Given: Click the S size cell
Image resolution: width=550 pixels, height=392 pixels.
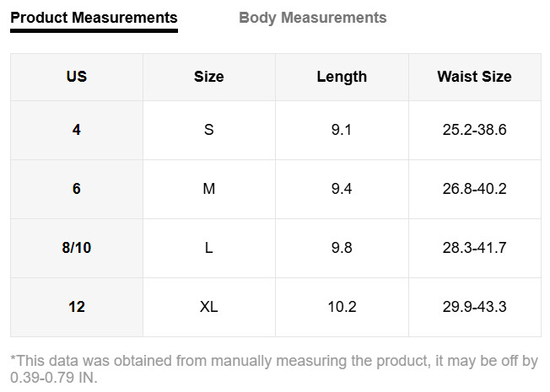Looking at the screenshot, I should coord(209,130).
